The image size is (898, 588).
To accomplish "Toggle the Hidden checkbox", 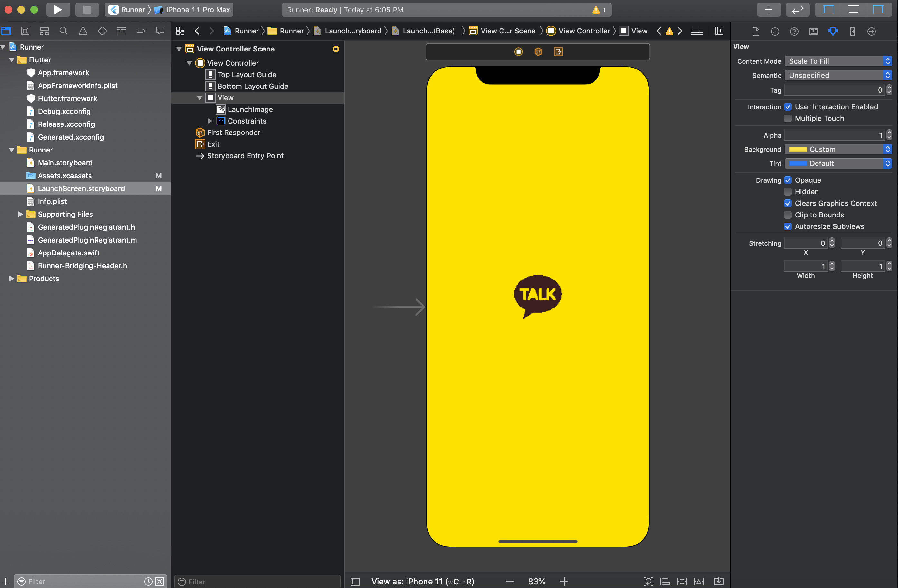I will (788, 192).
